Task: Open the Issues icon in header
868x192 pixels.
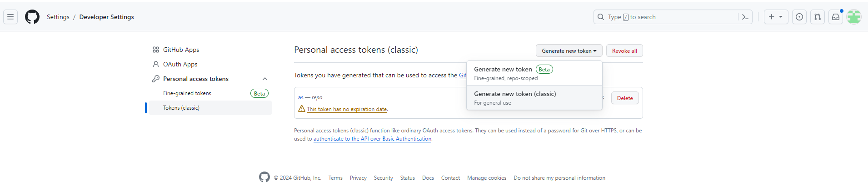Action: (799, 17)
